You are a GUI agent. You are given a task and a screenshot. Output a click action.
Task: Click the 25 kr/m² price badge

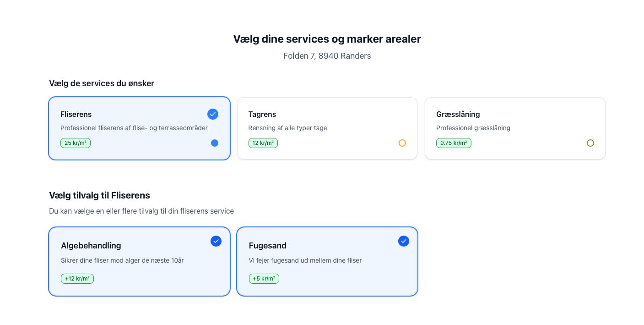coord(76,143)
